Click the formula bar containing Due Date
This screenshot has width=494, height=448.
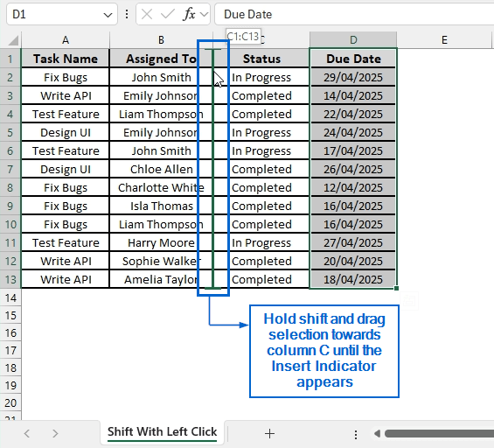click(354, 14)
